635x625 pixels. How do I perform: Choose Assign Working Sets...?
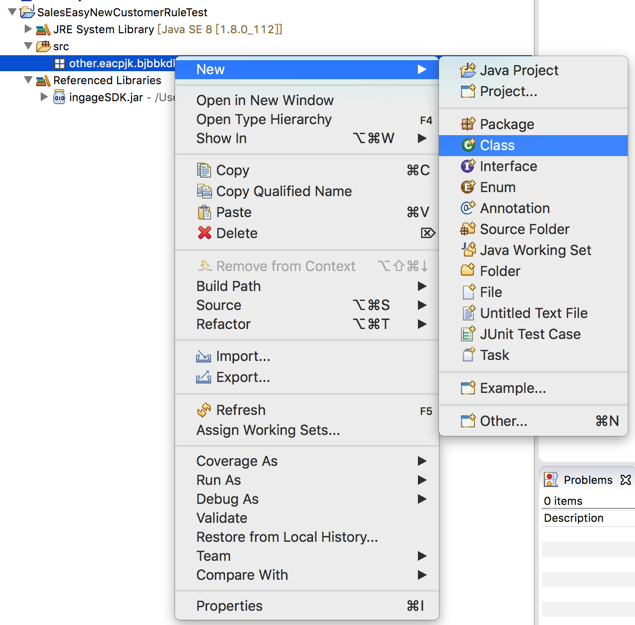coord(307,430)
